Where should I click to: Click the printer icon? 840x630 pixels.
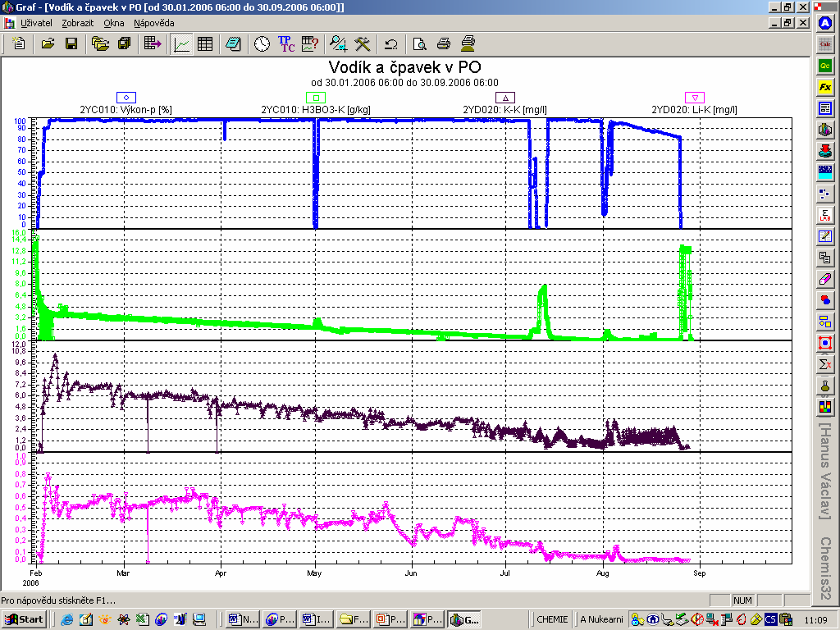pos(444,43)
